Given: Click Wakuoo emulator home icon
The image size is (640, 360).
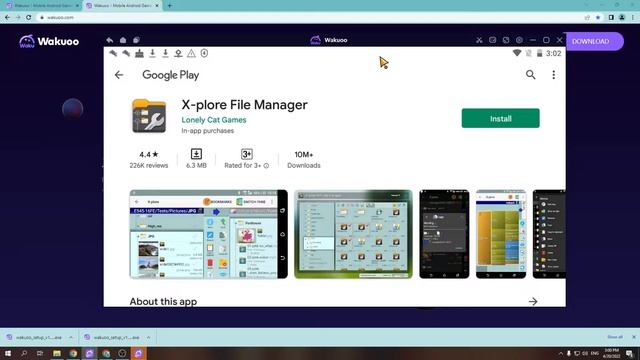Looking at the screenshot, I should 123,40.
